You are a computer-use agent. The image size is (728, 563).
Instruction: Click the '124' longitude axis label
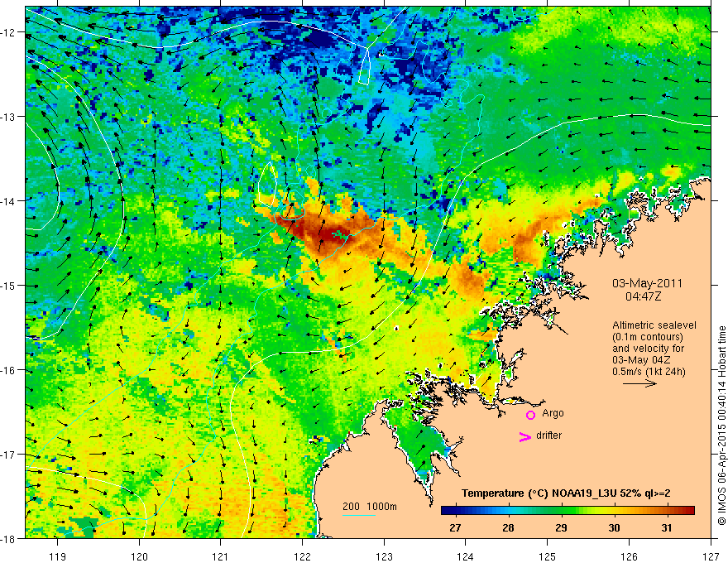coord(466,556)
